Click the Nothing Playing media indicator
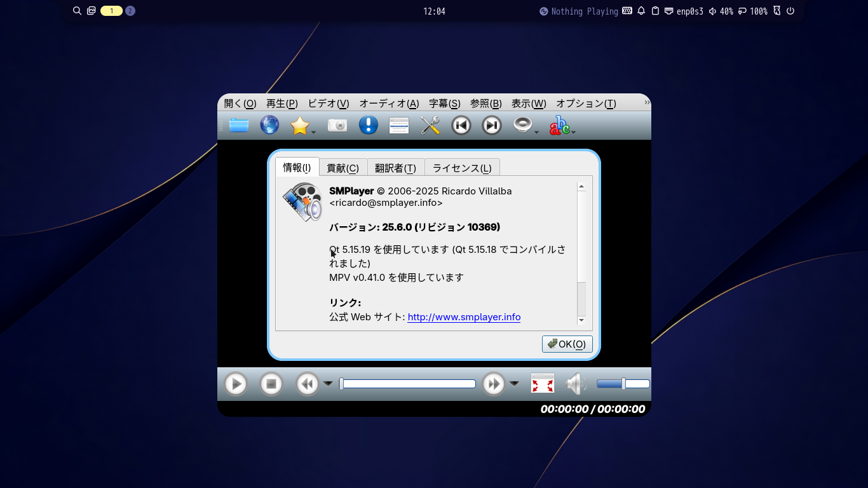This screenshot has height=488, width=868. [x=579, y=11]
